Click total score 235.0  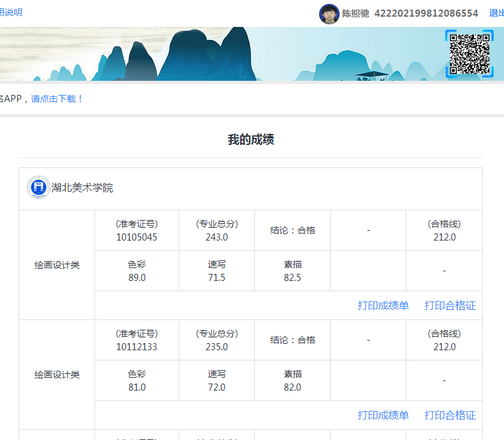click(216, 347)
